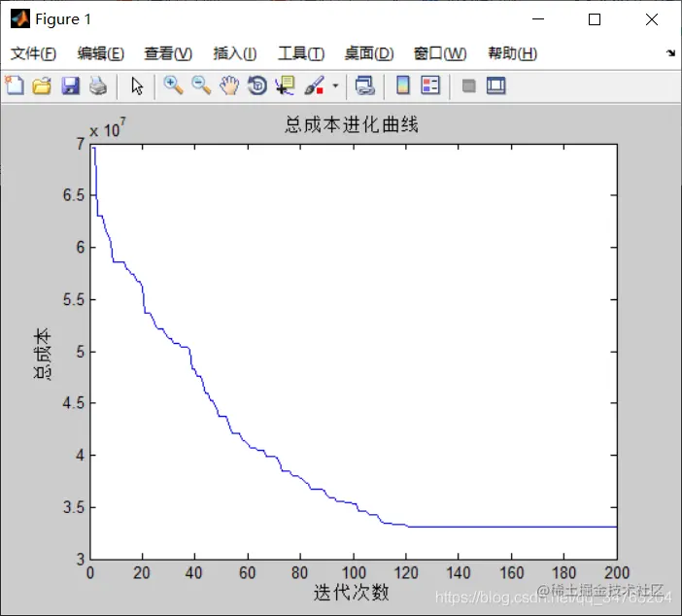Screen dimensions: 682x616
Task: Click the Link Plot toolbar icon
Action: click(365, 86)
